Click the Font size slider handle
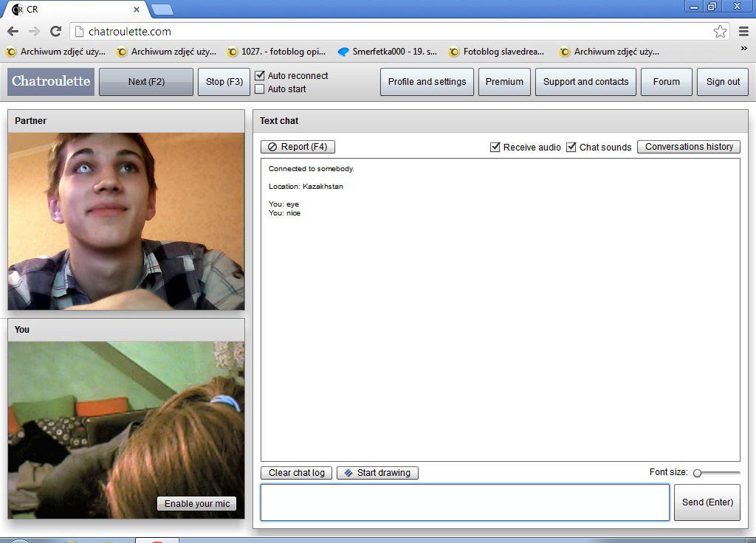 point(697,473)
